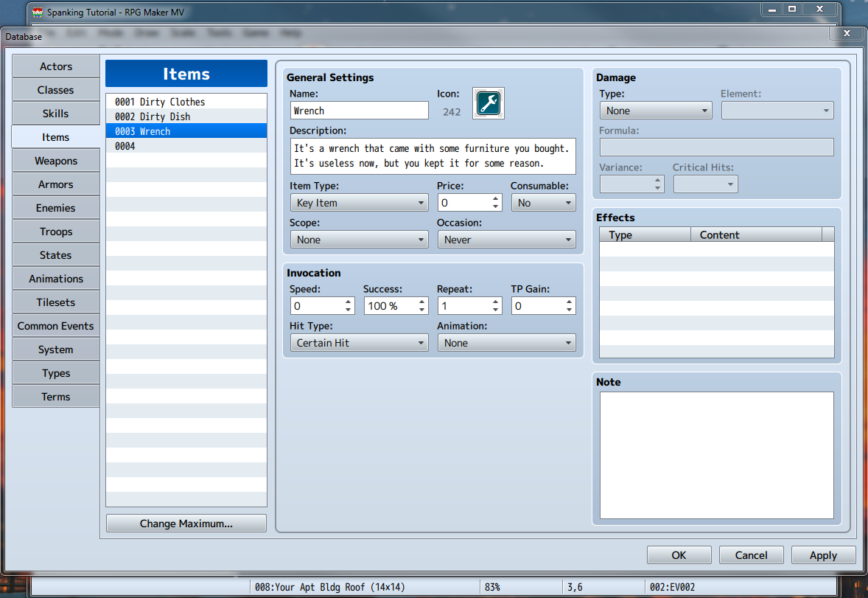Open the wrench icon picker

click(489, 104)
